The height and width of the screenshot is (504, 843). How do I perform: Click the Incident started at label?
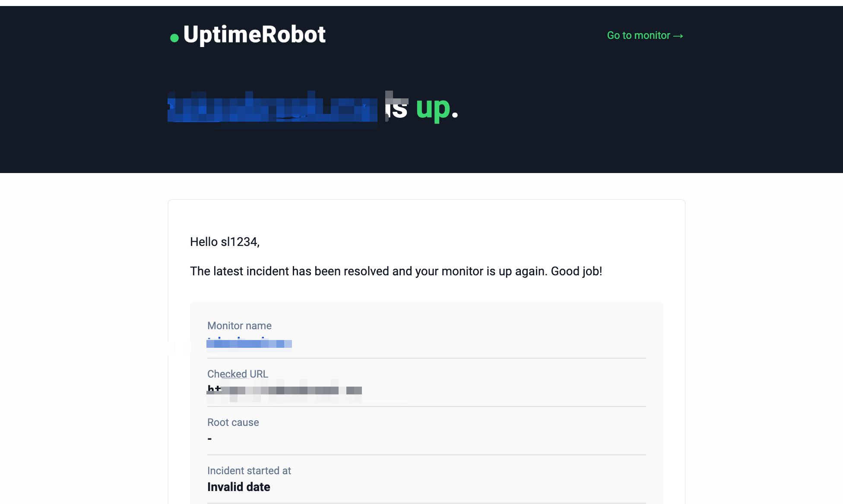[249, 471]
